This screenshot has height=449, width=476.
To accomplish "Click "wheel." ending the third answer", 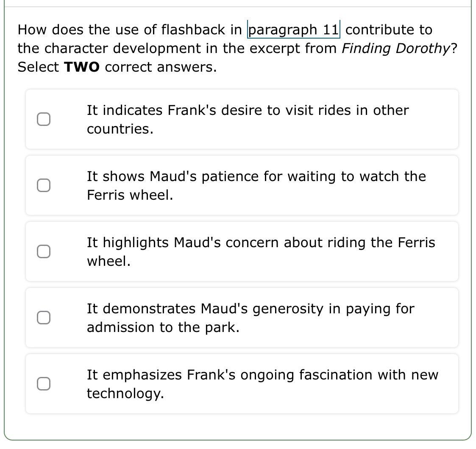I will click(109, 262).
